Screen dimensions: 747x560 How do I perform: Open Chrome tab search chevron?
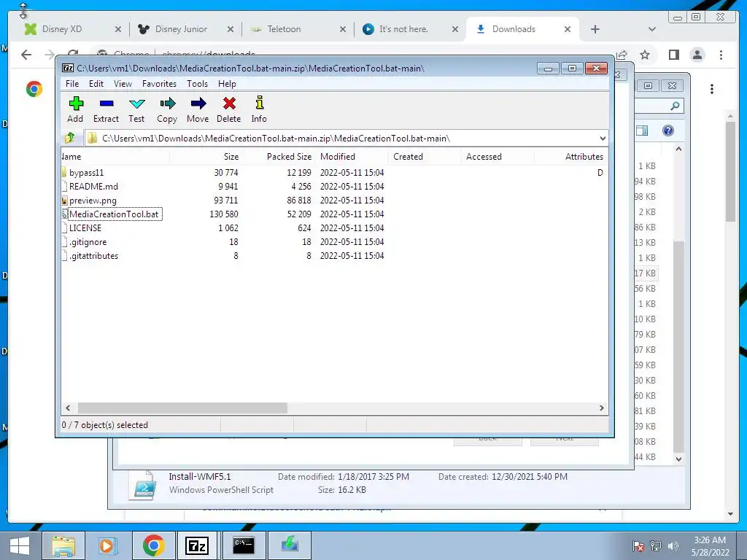pyautogui.click(x=652, y=29)
